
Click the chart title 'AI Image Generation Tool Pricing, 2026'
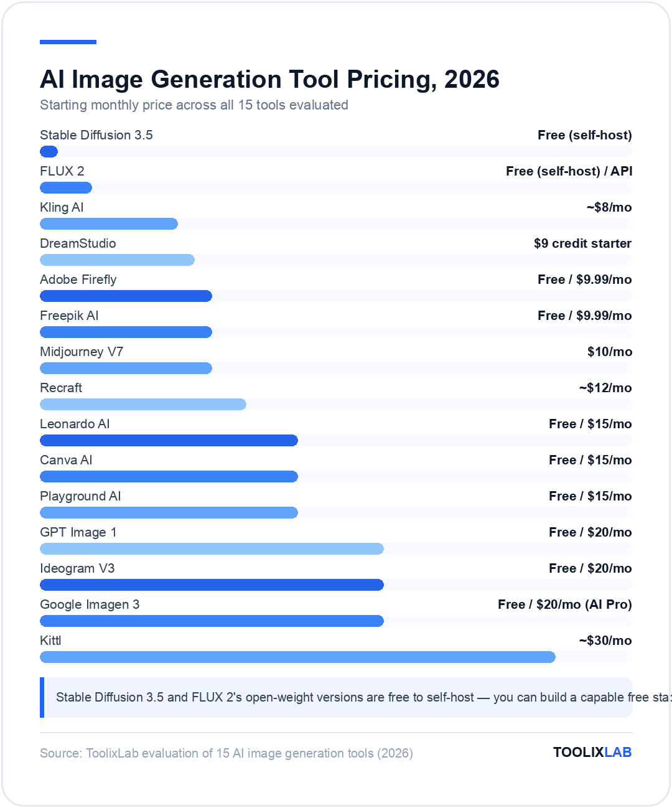[x=269, y=79]
